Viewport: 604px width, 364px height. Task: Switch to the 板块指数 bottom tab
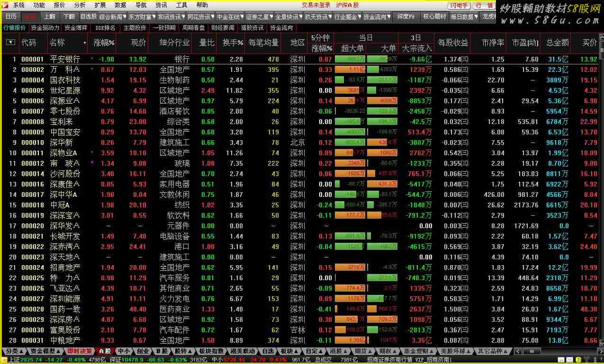pos(211,351)
